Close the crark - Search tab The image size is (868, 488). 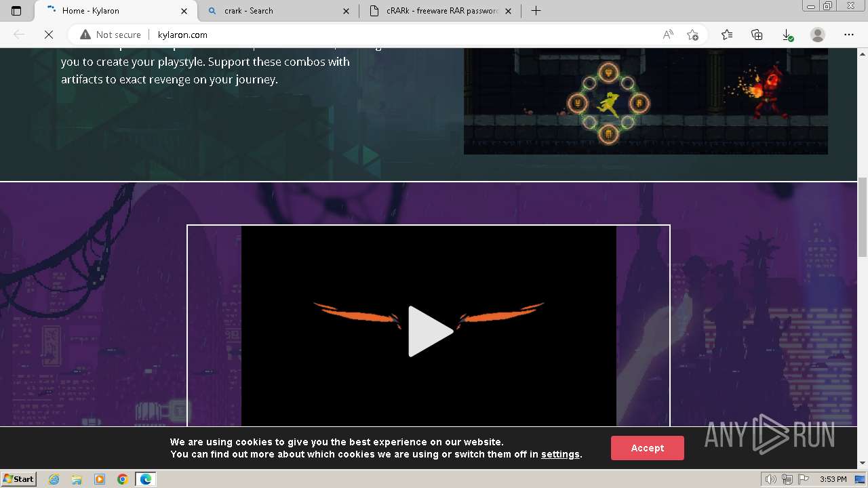(x=347, y=11)
